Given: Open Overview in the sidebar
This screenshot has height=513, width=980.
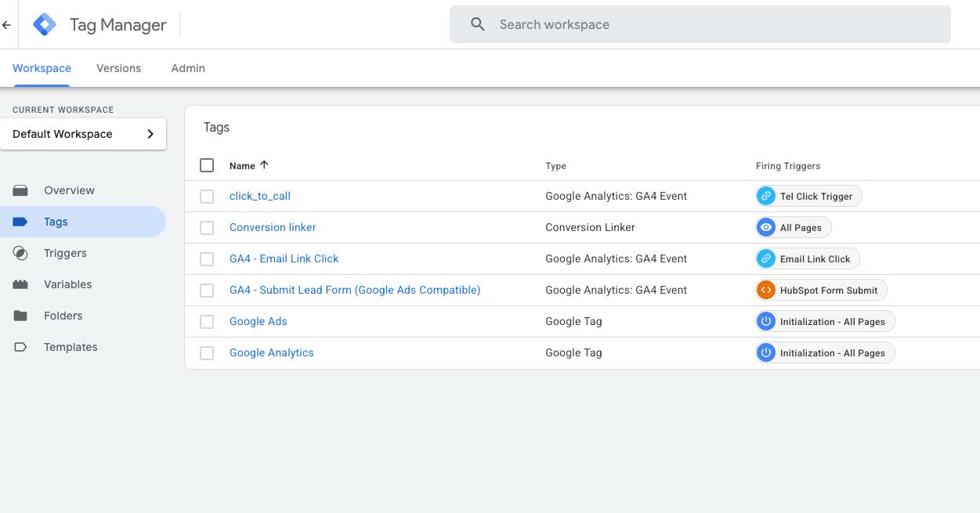Looking at the screenshot, I should [x=83, y=190].
